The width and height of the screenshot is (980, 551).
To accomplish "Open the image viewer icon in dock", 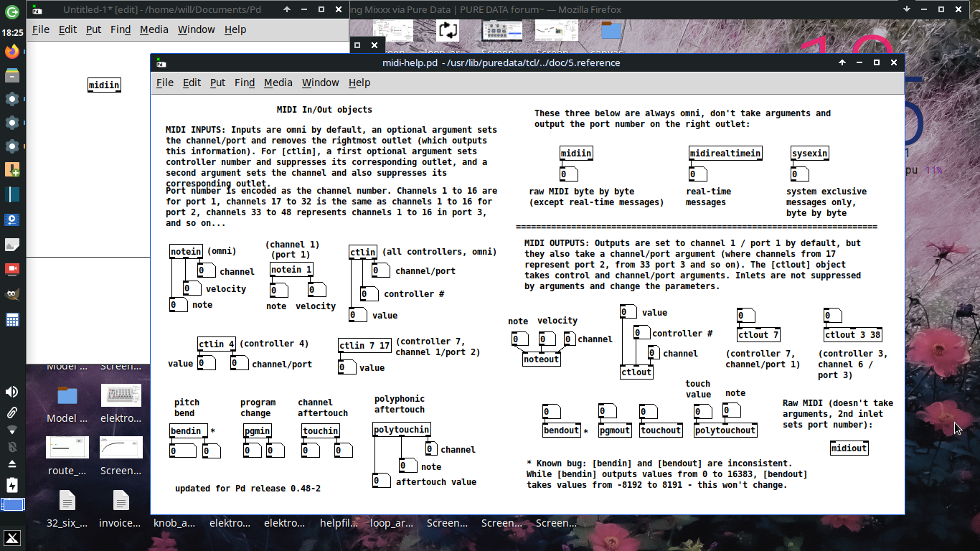I will point(12,245).
